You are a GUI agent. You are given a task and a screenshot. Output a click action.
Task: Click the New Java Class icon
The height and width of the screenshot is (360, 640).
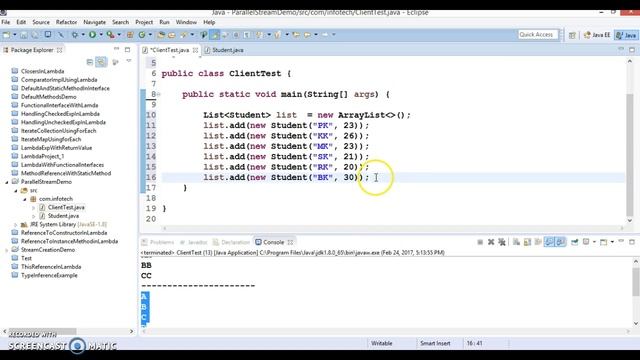coord(142,35)
